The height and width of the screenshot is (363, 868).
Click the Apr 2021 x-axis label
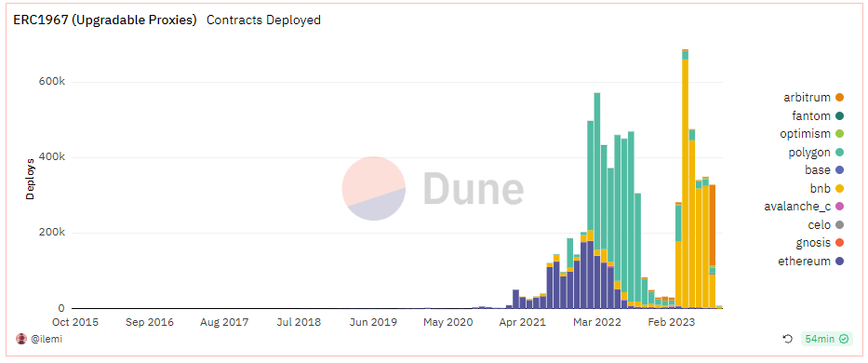523,322
